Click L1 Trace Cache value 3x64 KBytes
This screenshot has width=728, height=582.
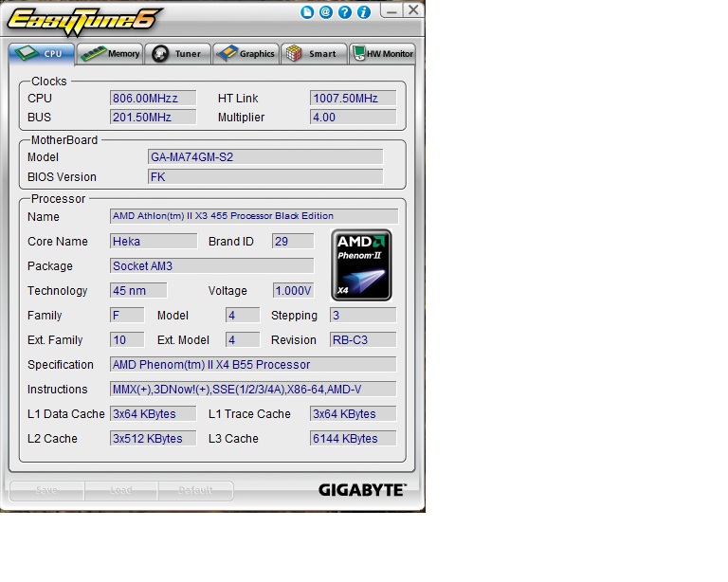point(354,413)
